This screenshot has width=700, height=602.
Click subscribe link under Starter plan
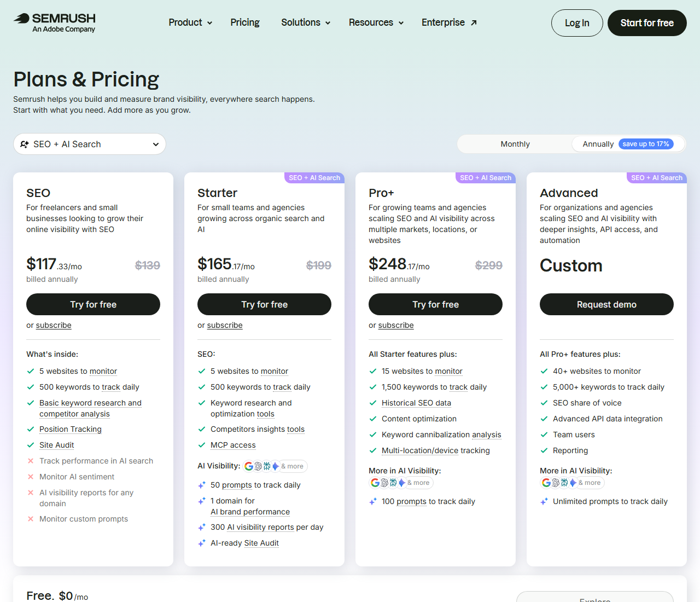(225, 325)
